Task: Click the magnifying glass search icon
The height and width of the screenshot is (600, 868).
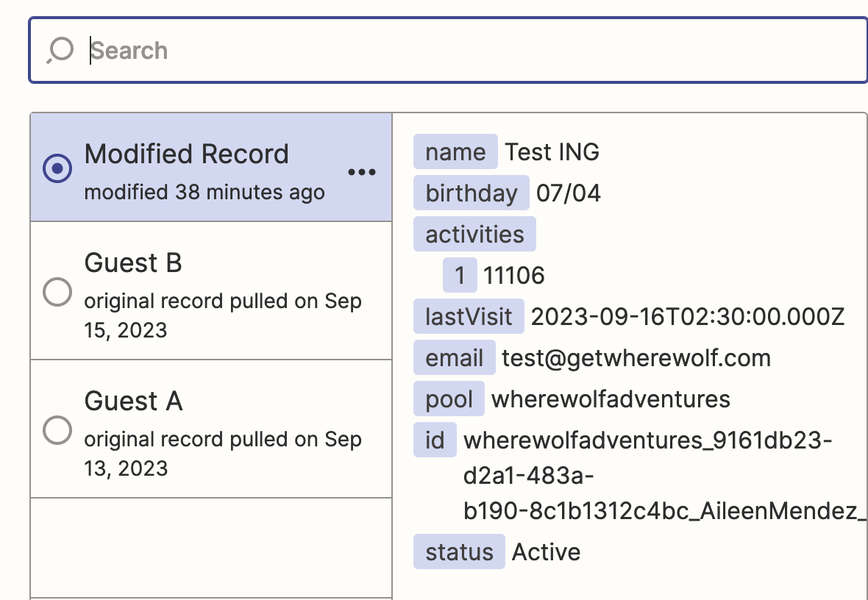Action: tap(60, 51)
